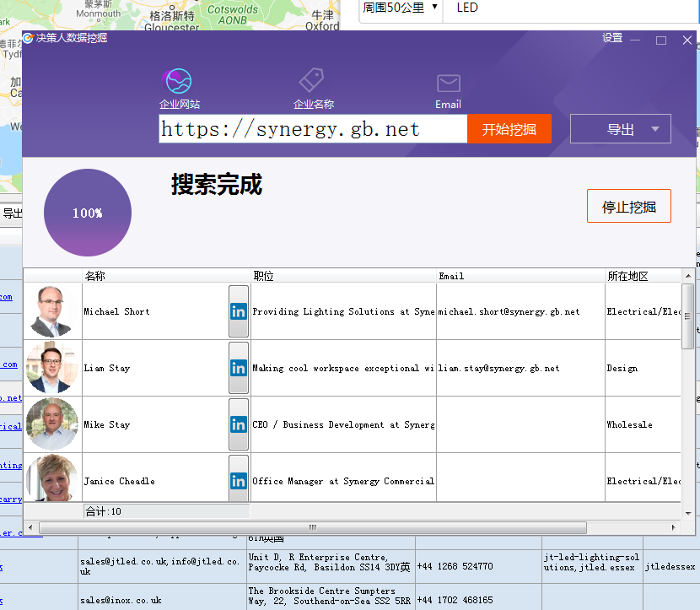The height and width of the screenshot is (610, 700).
Task: Click the Design region cell
Action: pyautogui.click(x=643, y=368)
